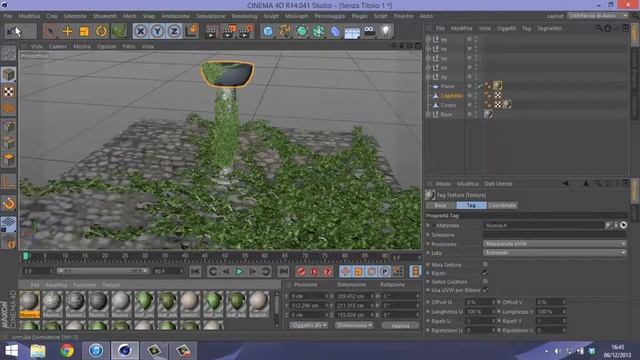Toggle the Senza Cuciture checkbox
Viewport: 640px width, 360px height.
[x=485, y=282]
